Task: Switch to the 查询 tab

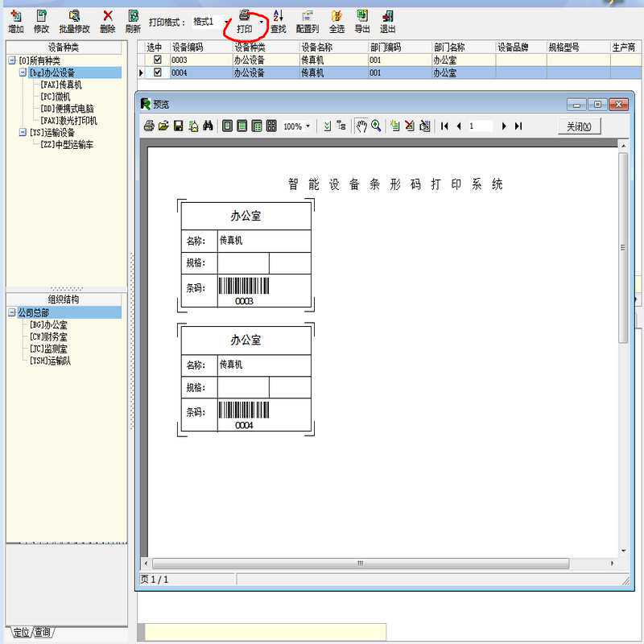Action: [x=43, y=632]
